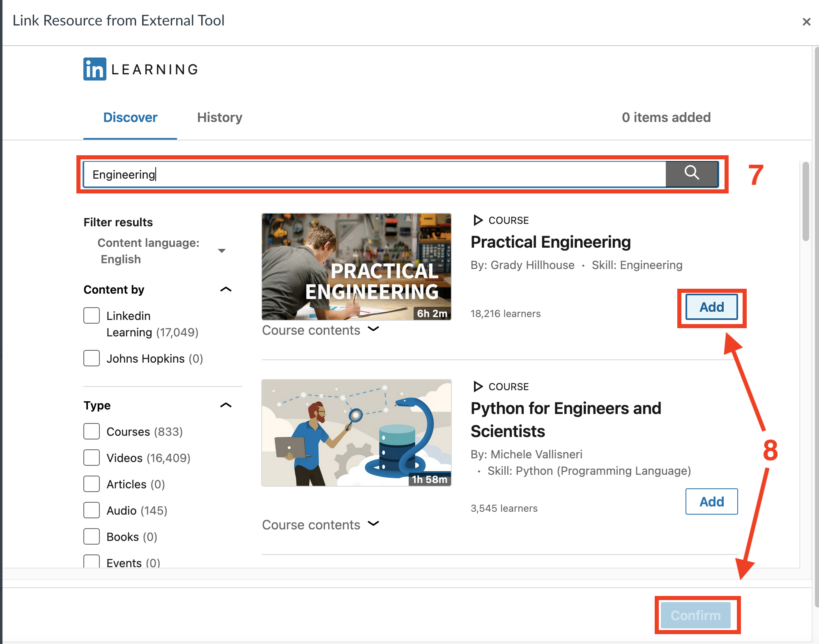Switch to the Discover tab
819x644 pixels.
[x=130, y=117]
